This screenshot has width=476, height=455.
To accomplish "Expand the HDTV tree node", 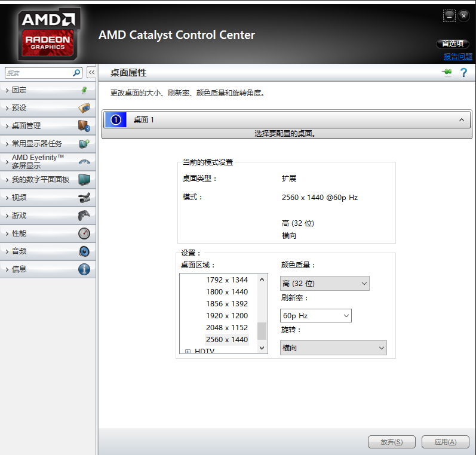I will click(188, 351).
